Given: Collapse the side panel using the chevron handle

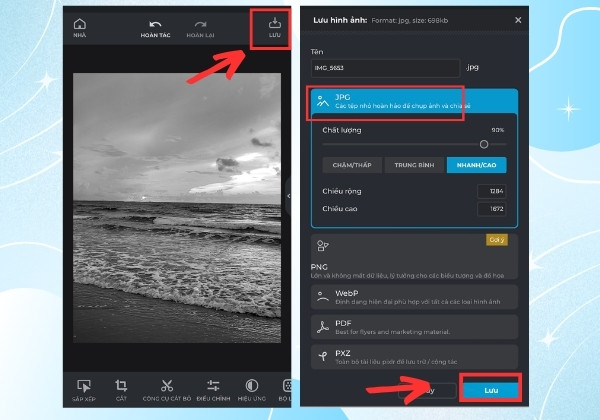Looking at the screenshot, I should click(289, 196).
